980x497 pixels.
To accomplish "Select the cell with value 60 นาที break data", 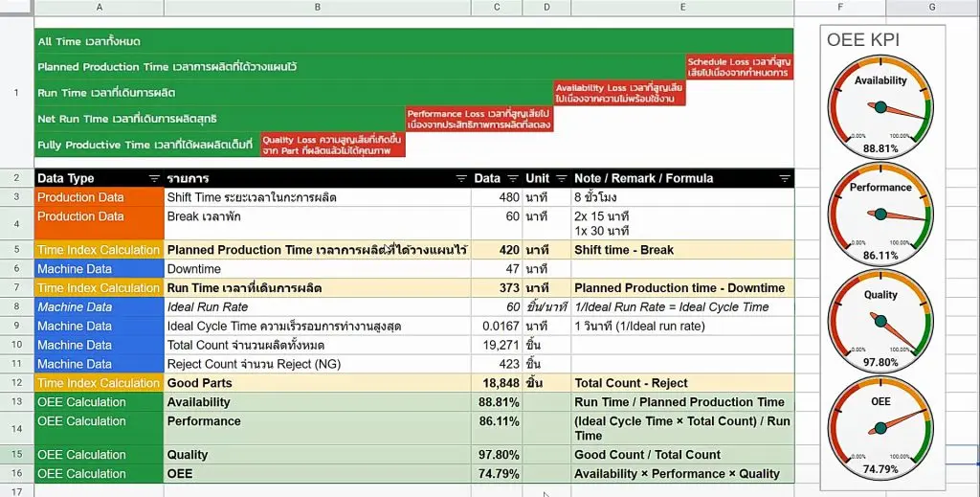I will click(497, 224).
